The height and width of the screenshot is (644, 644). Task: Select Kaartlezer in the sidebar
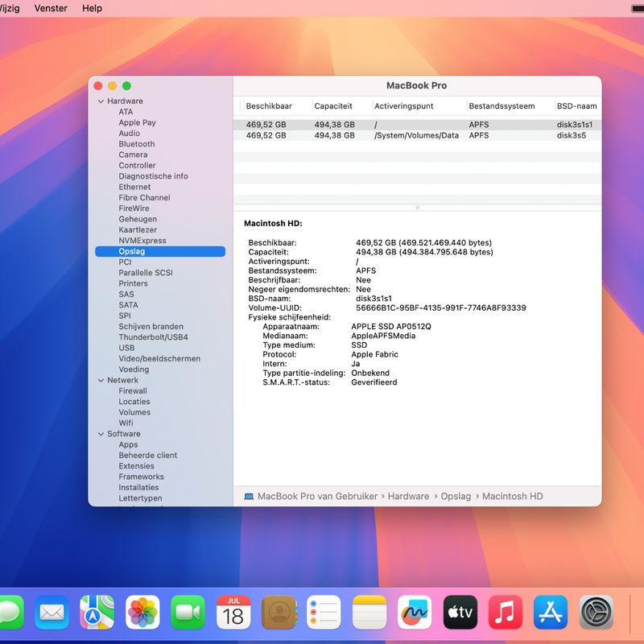pyautogui.click(x=138, y=229)
